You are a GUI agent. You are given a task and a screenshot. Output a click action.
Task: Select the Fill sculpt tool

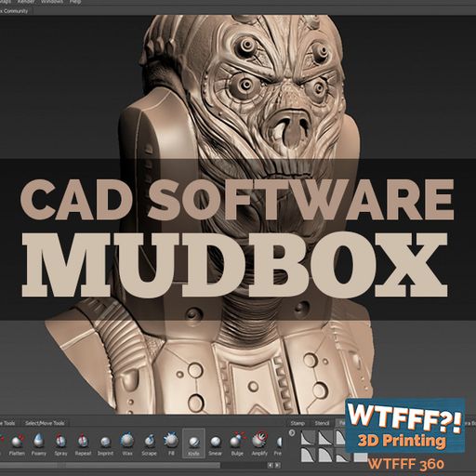coord(171,444)
